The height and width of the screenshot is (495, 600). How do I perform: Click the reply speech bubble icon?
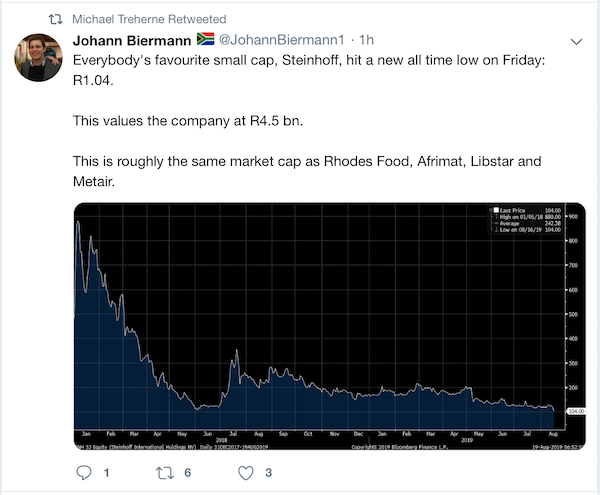[84, 473]
